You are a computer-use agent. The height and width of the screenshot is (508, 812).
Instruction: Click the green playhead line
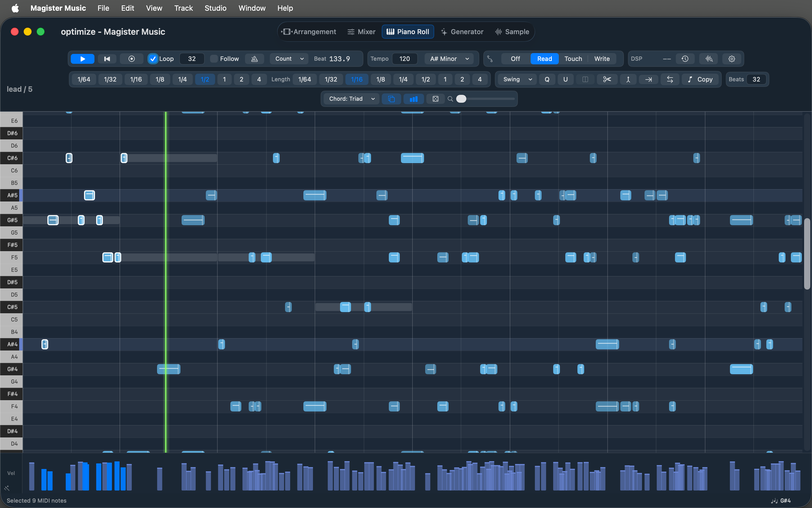pyautogui.click(x=166, y=282)
